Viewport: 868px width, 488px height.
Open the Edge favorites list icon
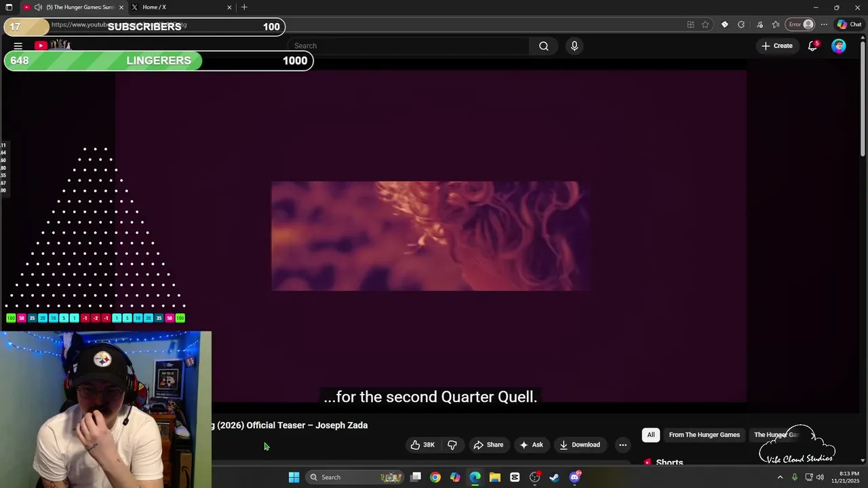[x=776, y=24]
